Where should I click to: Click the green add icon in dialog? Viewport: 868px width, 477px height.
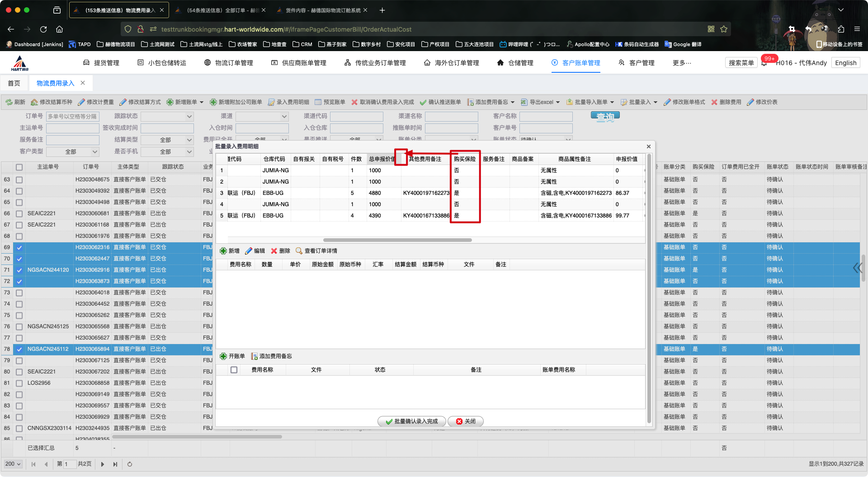point(223,251)
